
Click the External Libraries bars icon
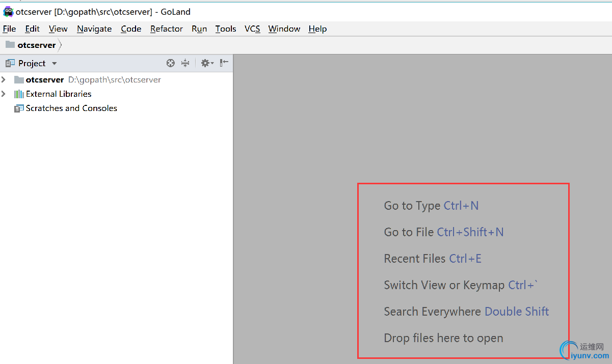click(19, 94)
